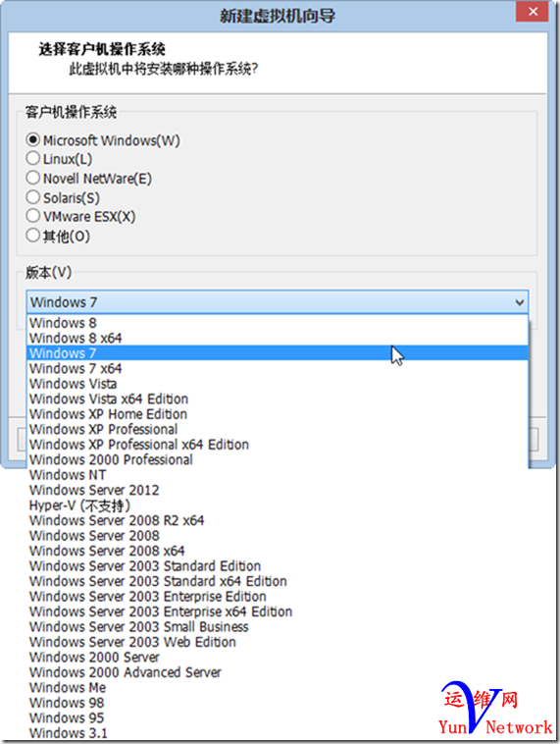The image size is (560, 744).
Task: Select Hyper-V (不支持) entry
Action: click(278, 505)
